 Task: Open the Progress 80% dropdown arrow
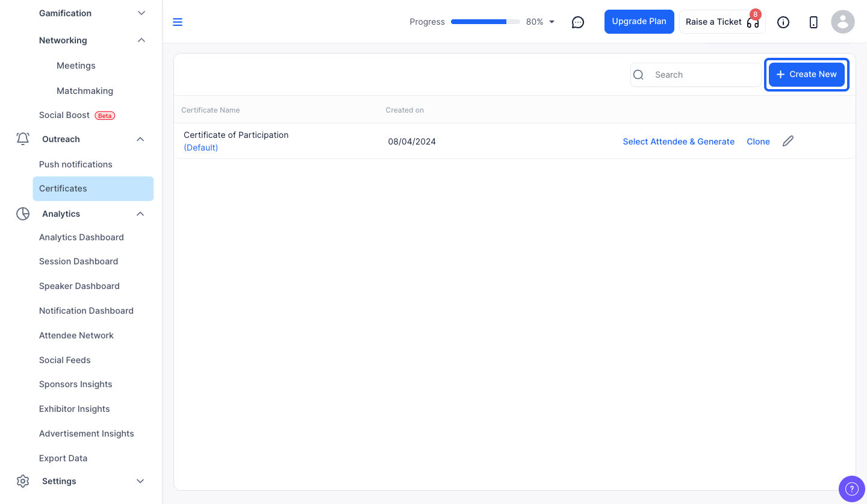[552, 22]
